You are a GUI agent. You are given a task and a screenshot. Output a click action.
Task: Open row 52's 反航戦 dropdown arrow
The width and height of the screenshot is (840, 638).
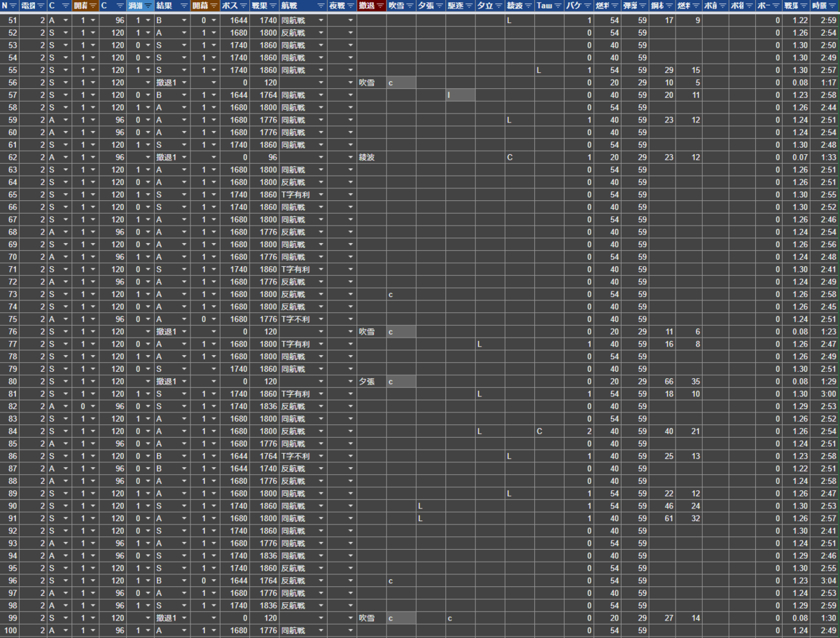321,33
